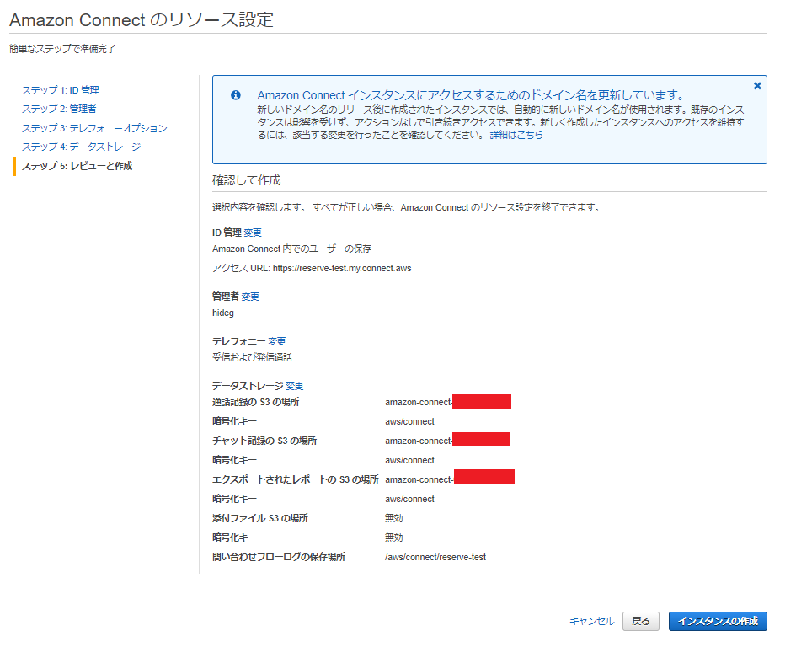Click the access URL https://reserve-test.my.connect.aws

(x=342, y=269)
